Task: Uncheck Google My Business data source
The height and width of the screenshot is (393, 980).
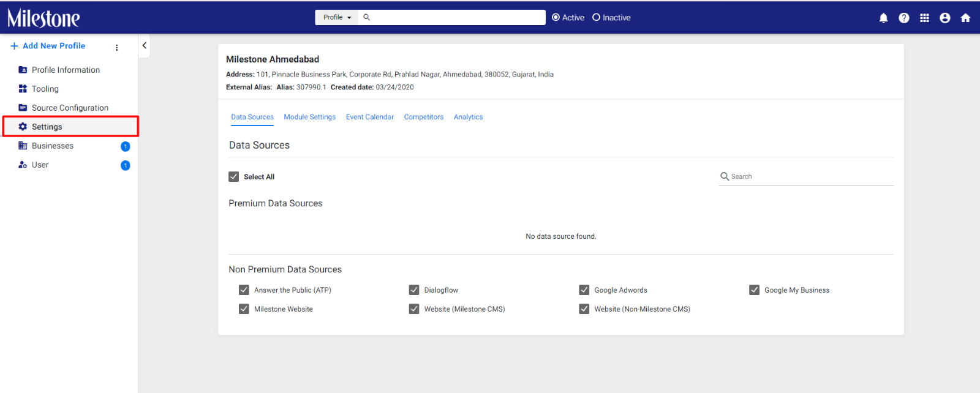Action: pyautogui.click(x=754, y=290)
